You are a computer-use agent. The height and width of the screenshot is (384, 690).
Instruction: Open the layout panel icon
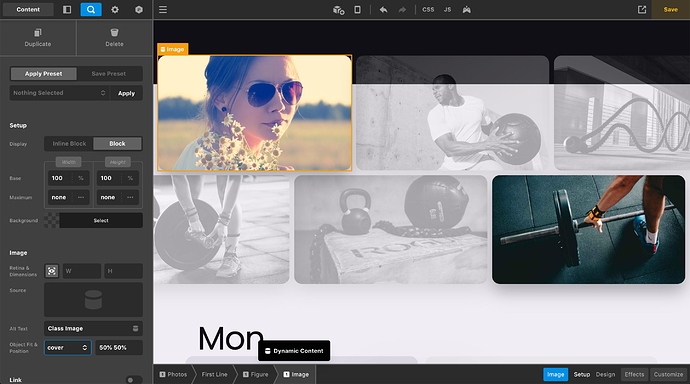(67, 9)
